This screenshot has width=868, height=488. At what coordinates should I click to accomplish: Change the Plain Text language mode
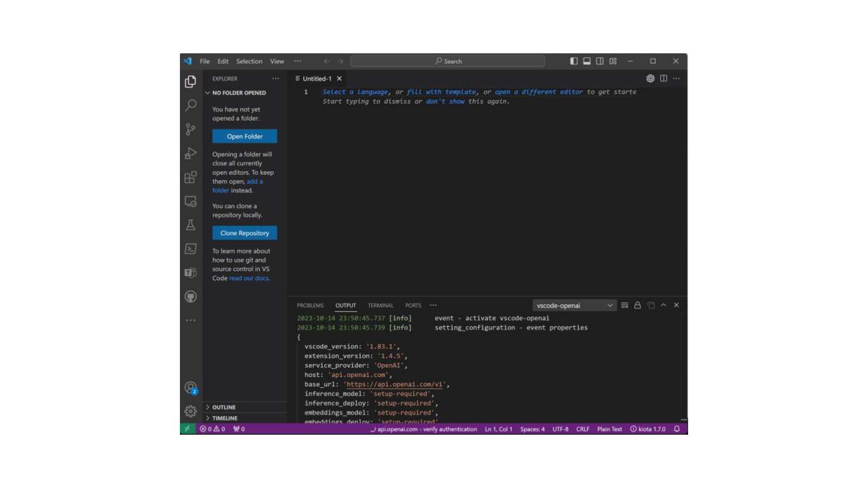pyautogui.click(x=609, y=429)
